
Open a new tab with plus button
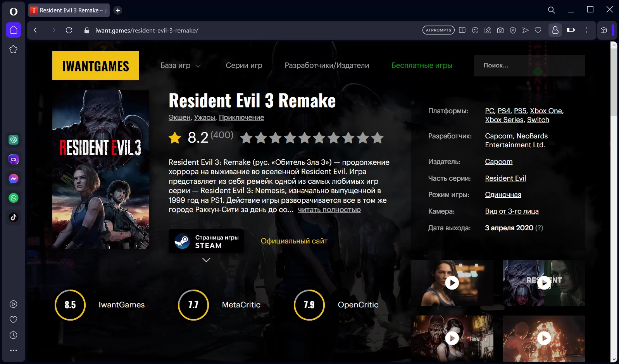coord(118,10)
